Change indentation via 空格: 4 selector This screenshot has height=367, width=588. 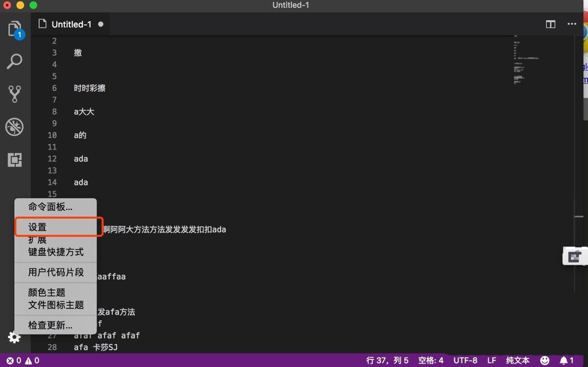pyautogui.click(x=430, y=360)
